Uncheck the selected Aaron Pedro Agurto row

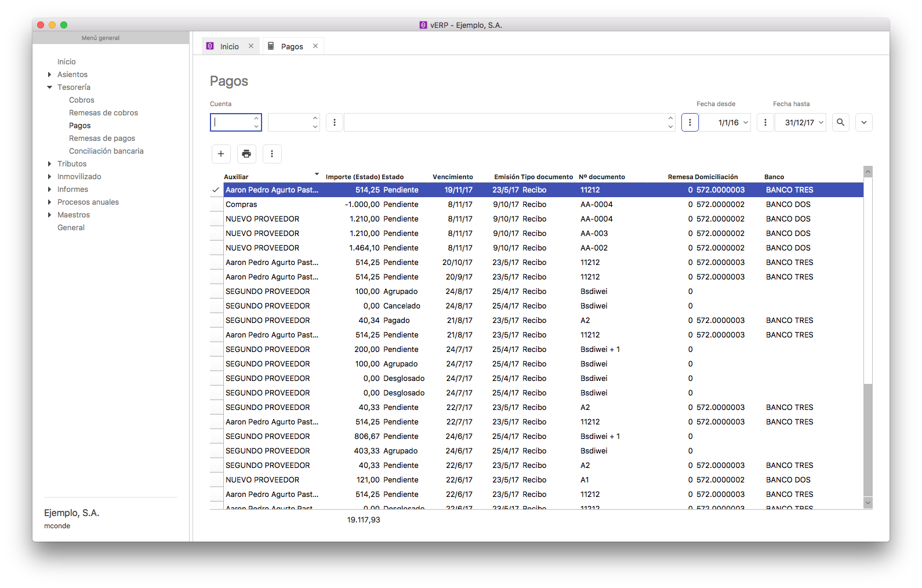216,190
